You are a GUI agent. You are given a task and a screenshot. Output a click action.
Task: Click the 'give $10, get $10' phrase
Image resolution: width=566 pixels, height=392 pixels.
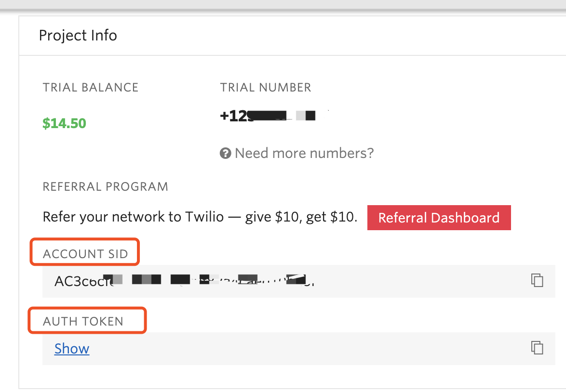301,217
